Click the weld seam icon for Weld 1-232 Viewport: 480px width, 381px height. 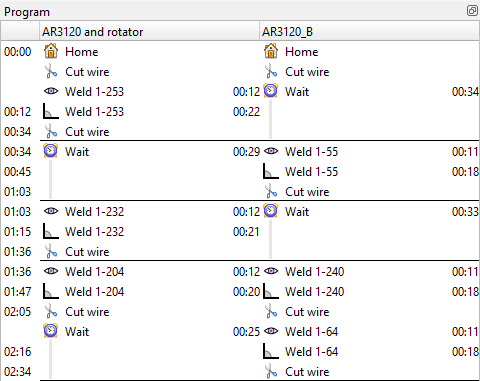51,231
